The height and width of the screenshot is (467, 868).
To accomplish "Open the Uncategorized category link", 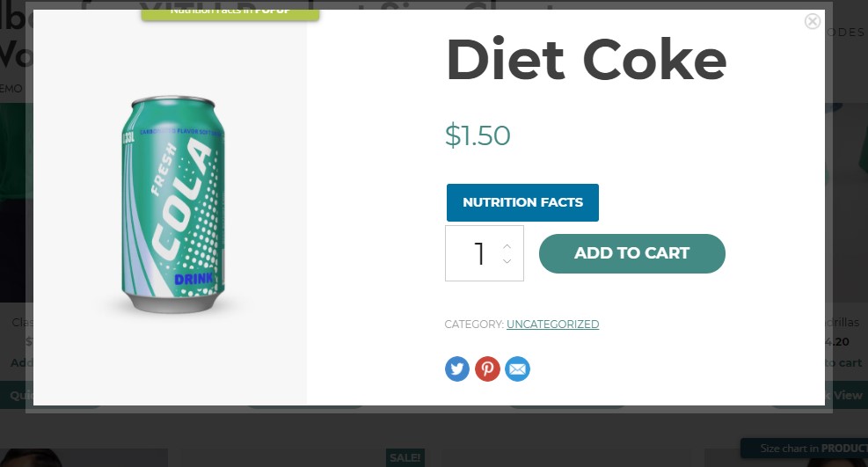I will click(x=552, y=325).
